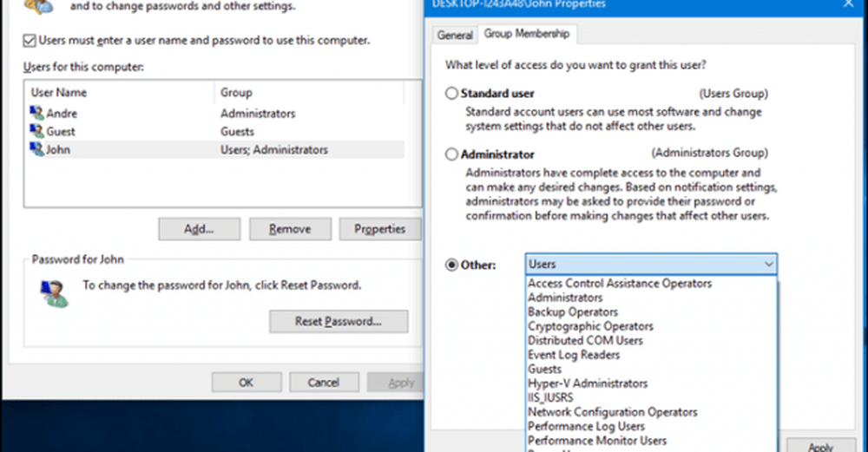Choose Hyper-V Administrators in the group list

pyautogui.click(x=588, y=383)
